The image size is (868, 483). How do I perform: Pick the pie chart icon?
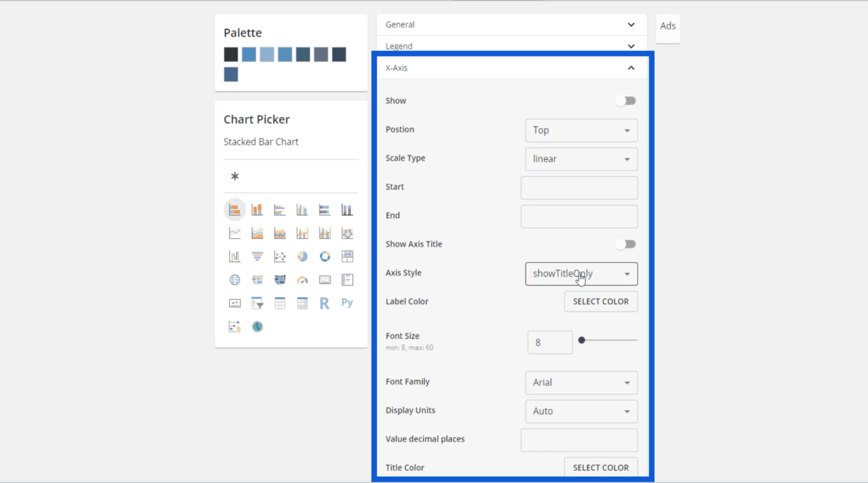302,256
